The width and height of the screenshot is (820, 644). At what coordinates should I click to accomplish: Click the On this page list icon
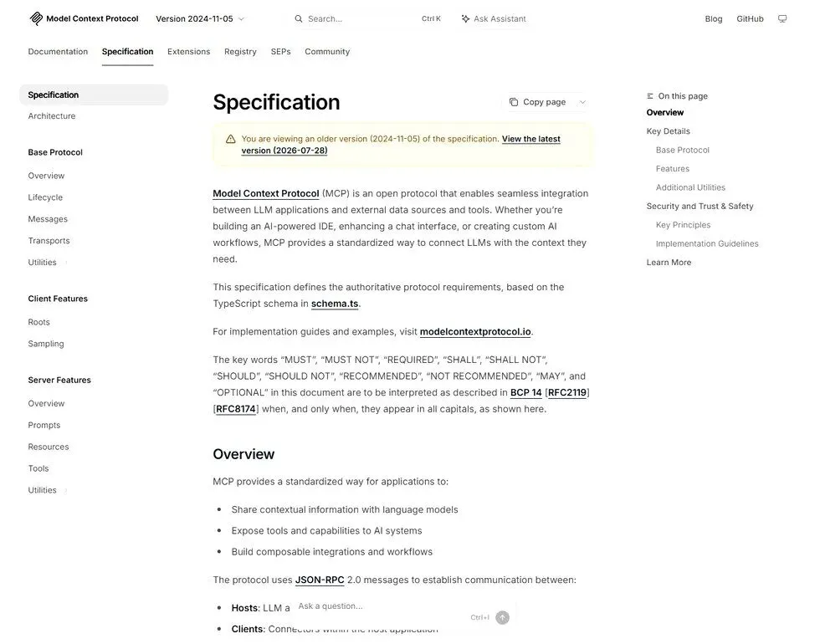[650, 96]
